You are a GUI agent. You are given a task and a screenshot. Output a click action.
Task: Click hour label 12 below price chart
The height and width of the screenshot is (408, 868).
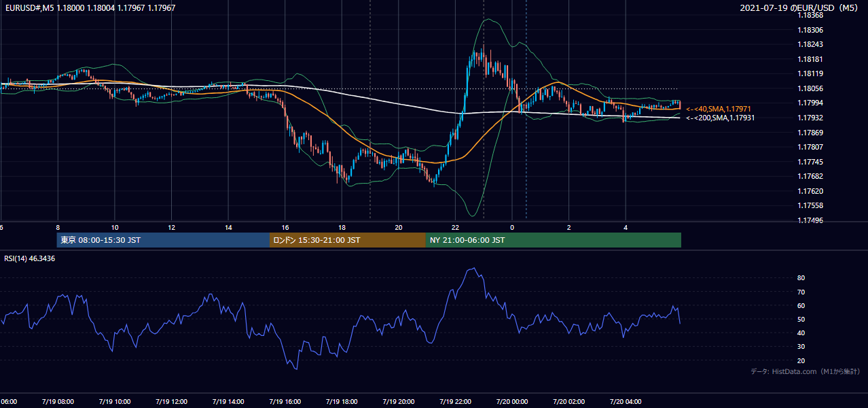pyautogui.click(x=172, y=228)
